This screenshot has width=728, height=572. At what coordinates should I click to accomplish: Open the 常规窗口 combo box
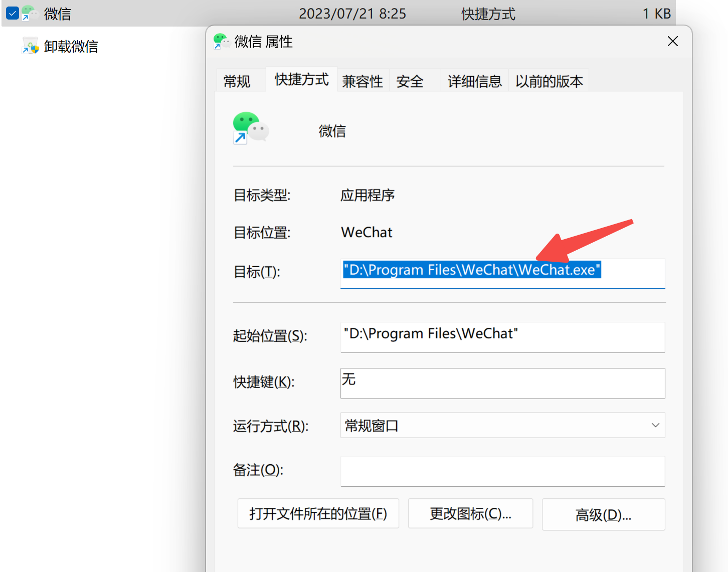(x=502, y=425)
